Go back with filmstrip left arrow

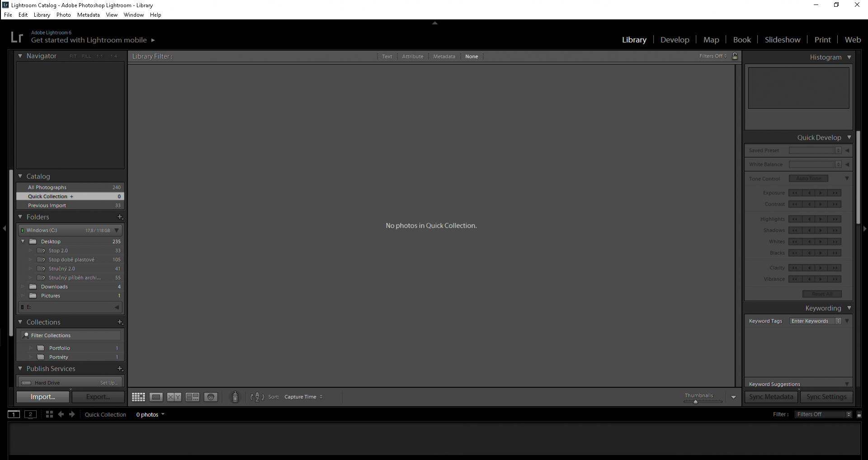point(61,414)
